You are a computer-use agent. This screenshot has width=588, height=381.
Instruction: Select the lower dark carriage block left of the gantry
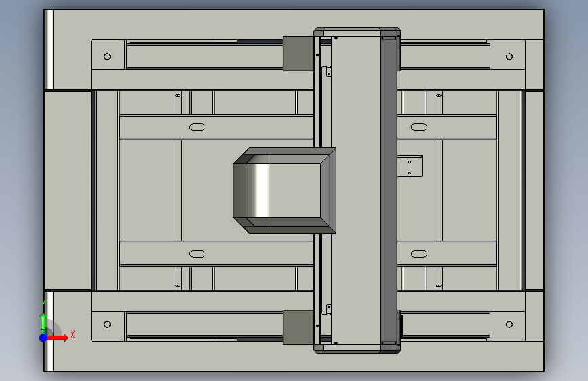coord(298,327)
